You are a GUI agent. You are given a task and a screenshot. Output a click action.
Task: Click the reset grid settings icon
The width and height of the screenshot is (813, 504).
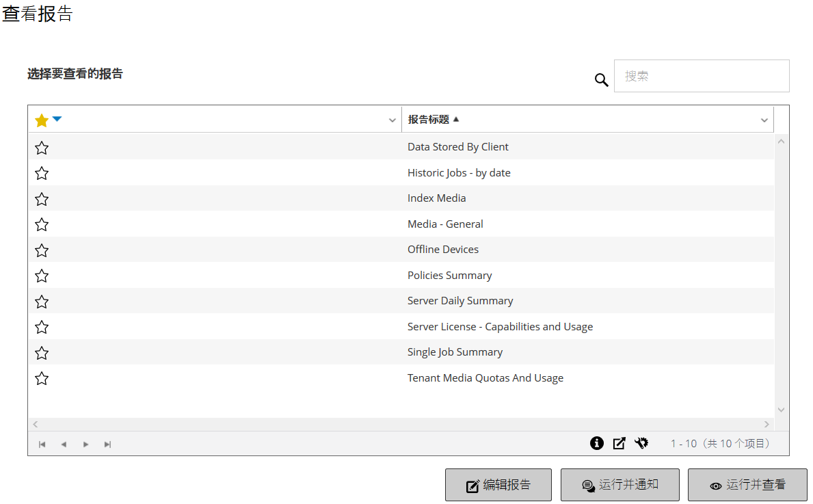point(641,443)
